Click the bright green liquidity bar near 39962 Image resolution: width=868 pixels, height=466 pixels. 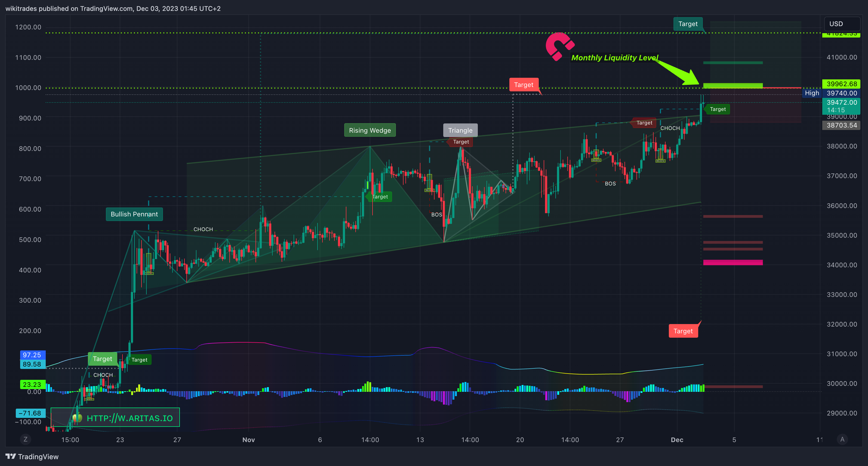tap(733, 86)
